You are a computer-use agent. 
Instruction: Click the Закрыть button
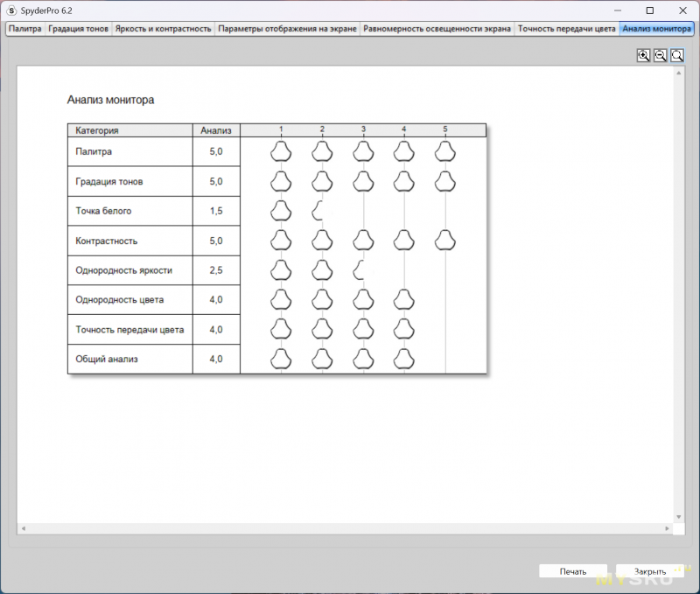pos(650,571)
